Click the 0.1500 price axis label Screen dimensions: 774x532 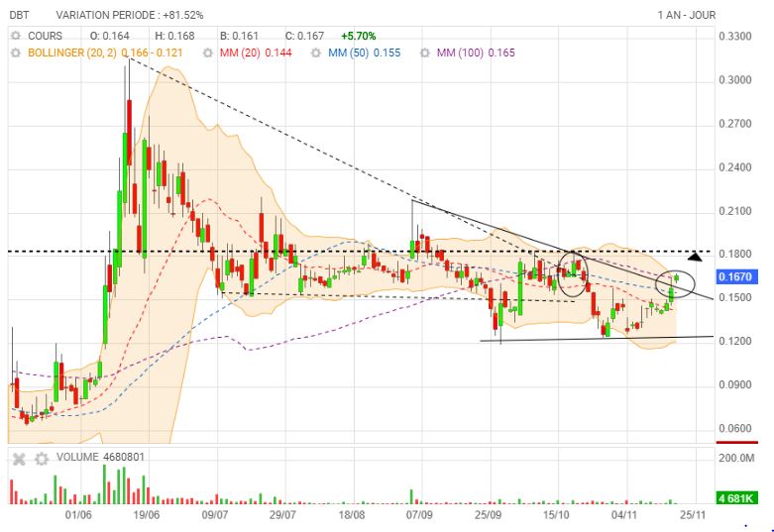click(x=735, y=297)
